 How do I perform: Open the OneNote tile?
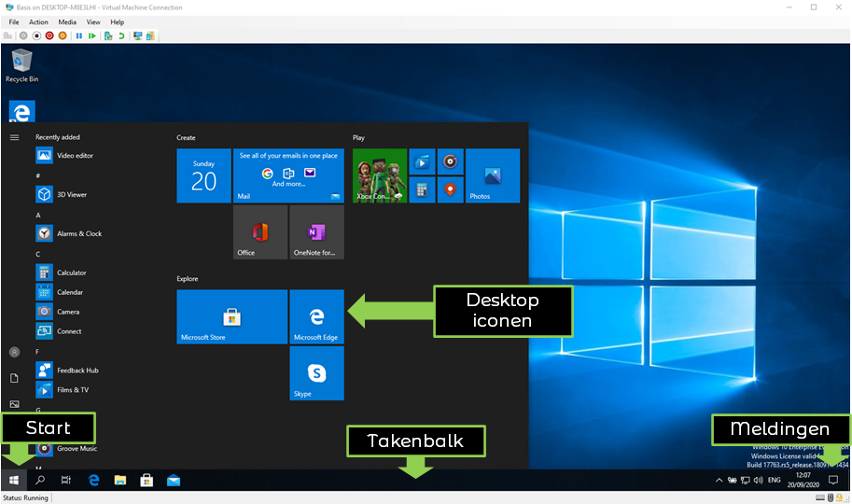coord(316,232)
